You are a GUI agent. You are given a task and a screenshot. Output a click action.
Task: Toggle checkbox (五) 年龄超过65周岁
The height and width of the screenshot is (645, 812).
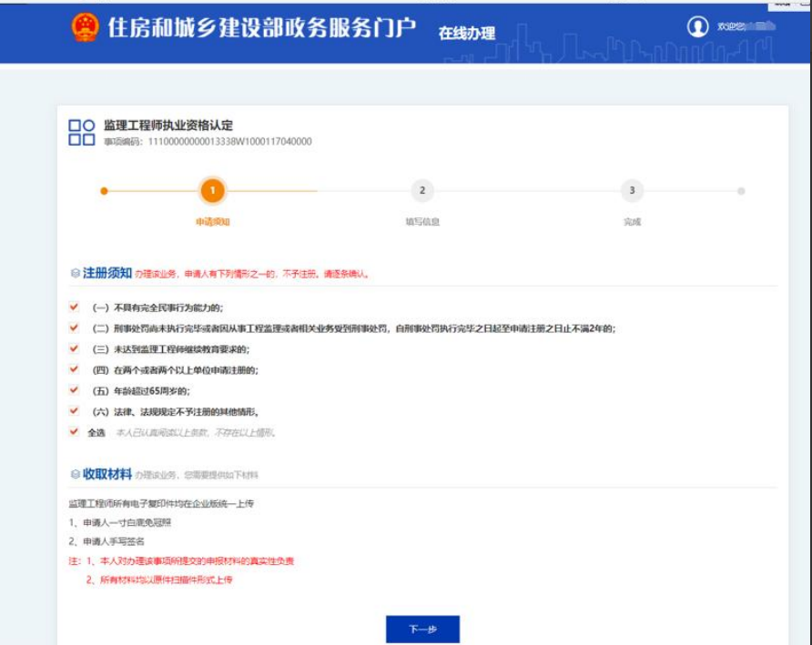pos(75,391)
